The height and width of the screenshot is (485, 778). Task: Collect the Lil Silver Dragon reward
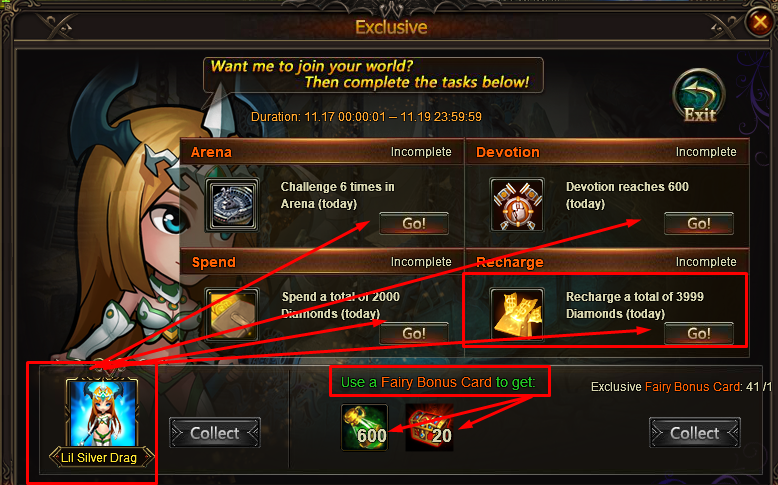click(215, 433)
